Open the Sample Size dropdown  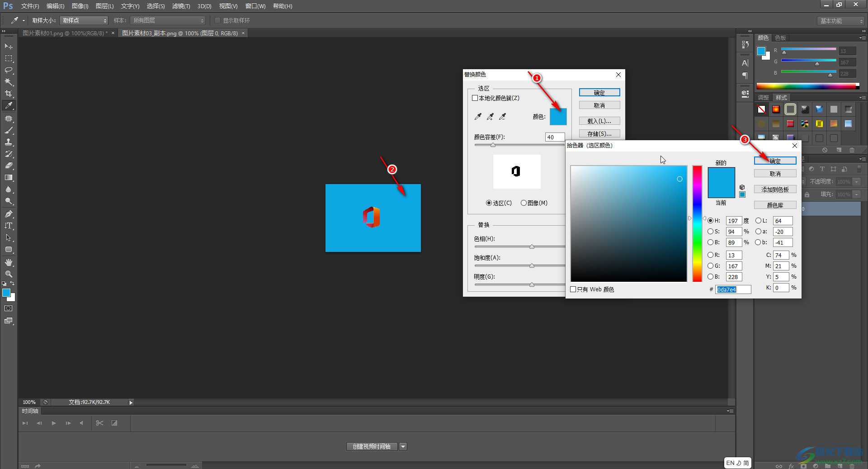tap(84, 20)
